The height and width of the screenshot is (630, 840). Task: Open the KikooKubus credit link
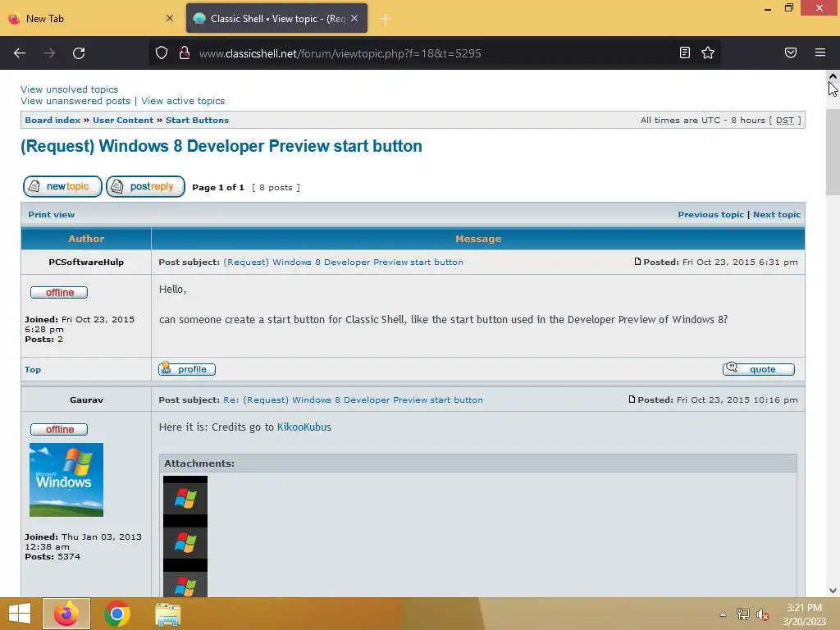(x=304, y=427)
